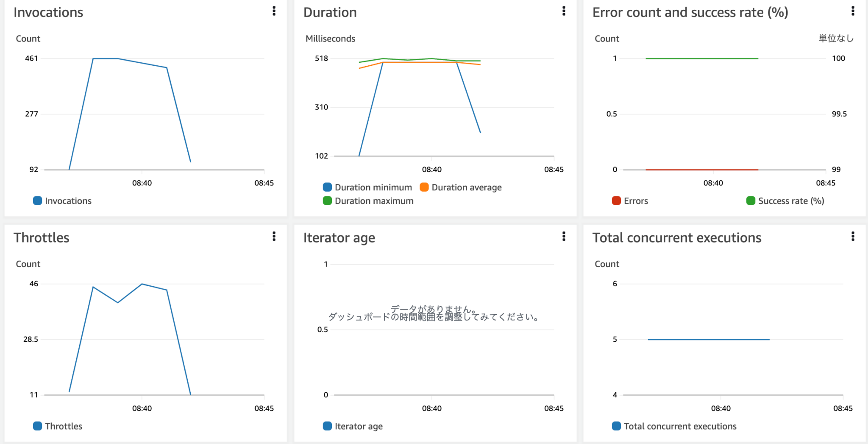Screen dimensions: 868x444
Task: Click the green Success rate (%) swatch
Action: 751,201
